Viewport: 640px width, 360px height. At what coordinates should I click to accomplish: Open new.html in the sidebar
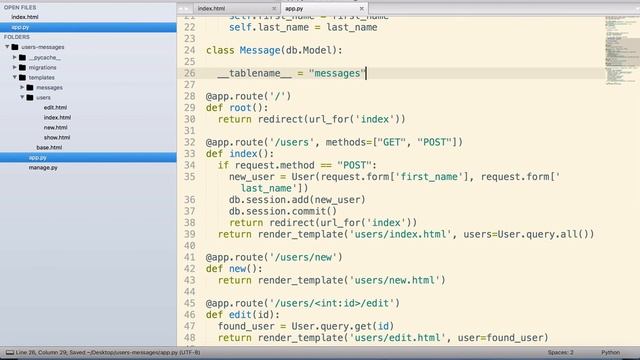56,127
